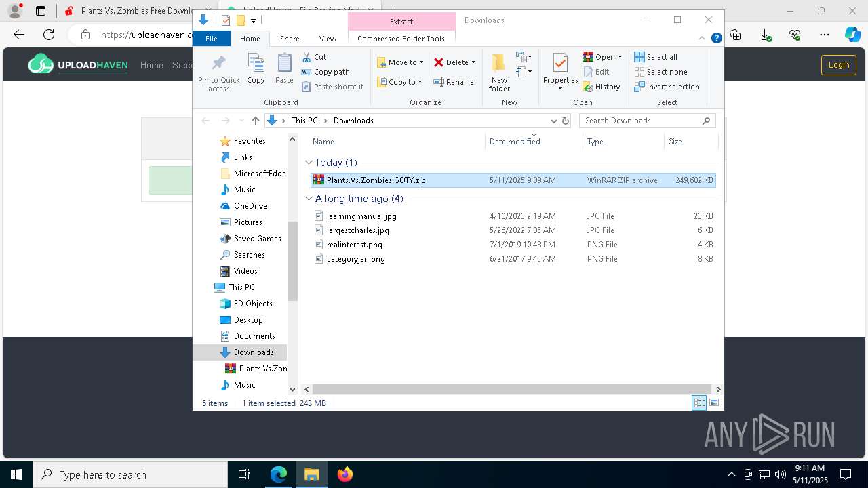Switch to details view layout icon

point(699,403)
